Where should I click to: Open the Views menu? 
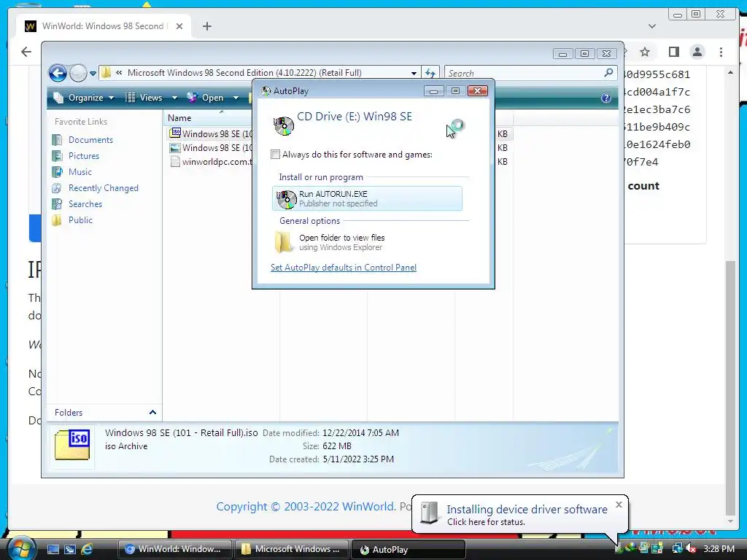click(145, 98)
